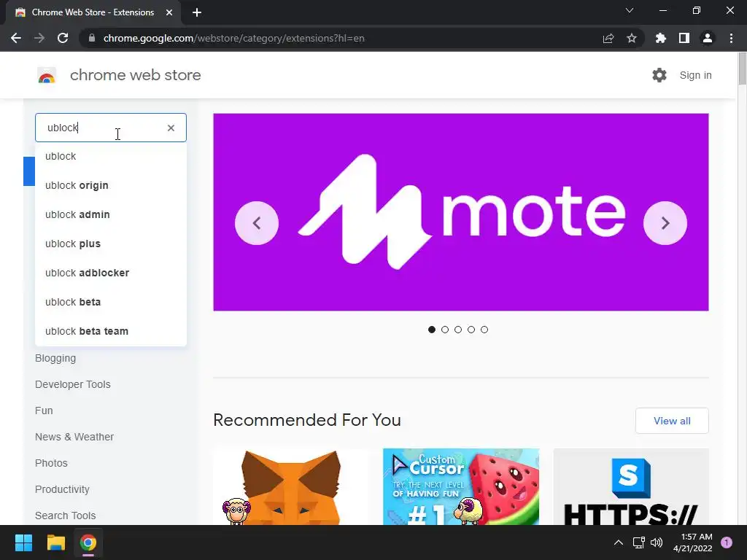Select the fourth carousel dot
Screen dimensions: 747x560
pyautogui.click(x=471, y=330)
